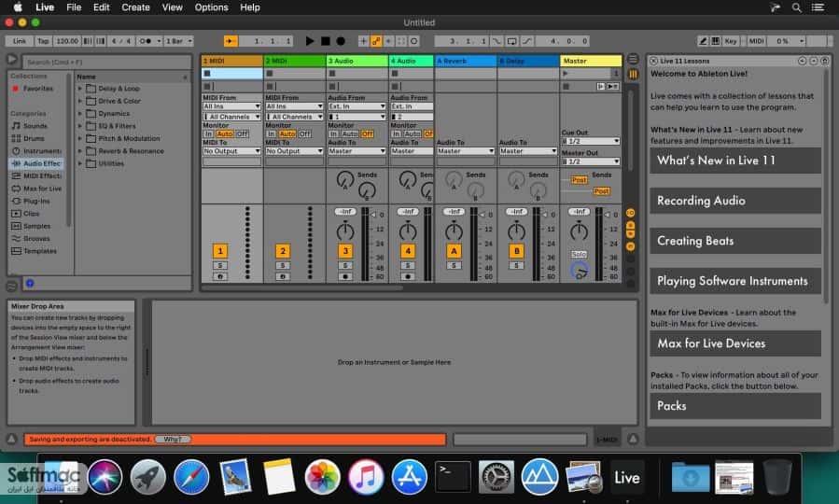Toggle the Follow arrow button before the position field
Viewport: 839px width, 504px height.
231,41
